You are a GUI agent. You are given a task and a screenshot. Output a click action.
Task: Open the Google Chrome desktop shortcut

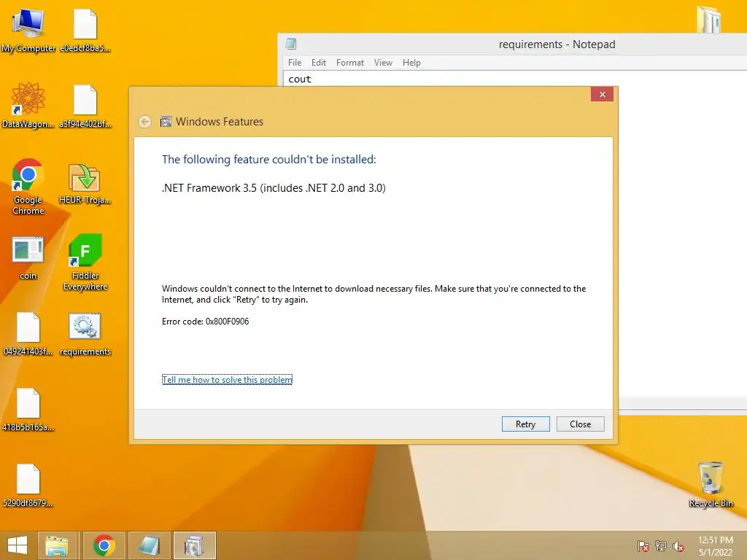point(28,187)
